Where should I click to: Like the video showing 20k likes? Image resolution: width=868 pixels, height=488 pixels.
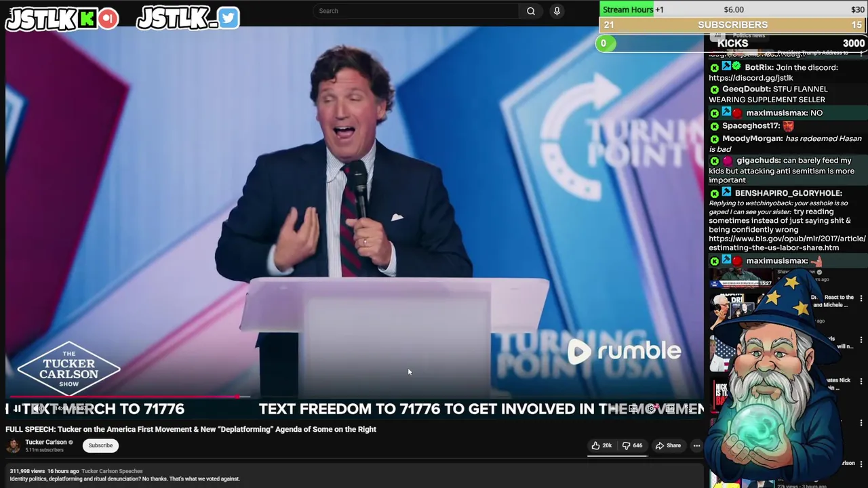coord(601,445)
